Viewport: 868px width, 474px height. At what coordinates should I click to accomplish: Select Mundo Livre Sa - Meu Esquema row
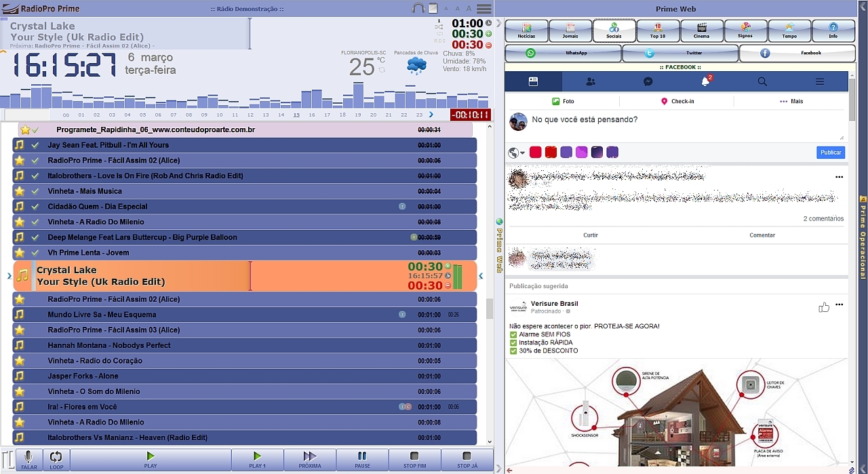coord(245,315)
